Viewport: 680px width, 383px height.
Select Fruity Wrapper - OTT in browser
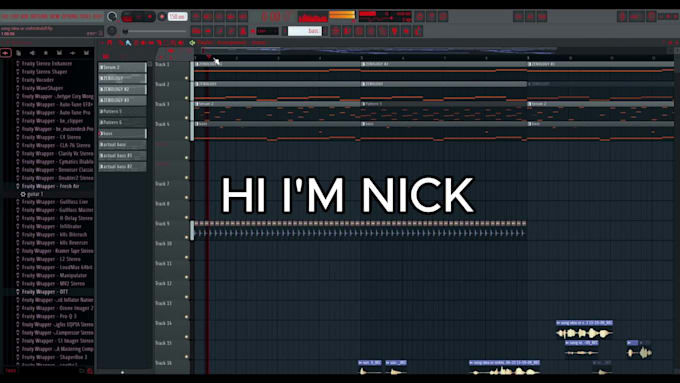[x=45, y=292]
